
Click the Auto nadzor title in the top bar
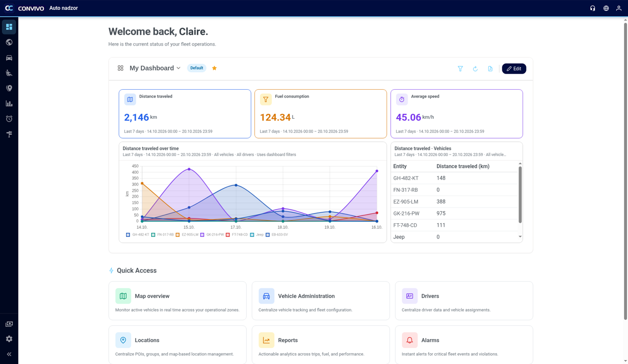pyautogui.click(x=63, y=8)
